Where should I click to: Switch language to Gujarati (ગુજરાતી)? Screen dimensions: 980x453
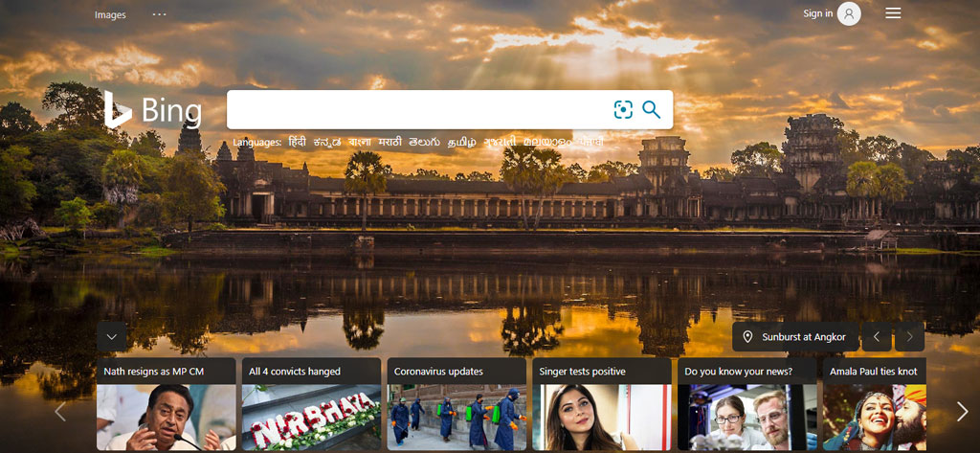tap(500, 142)
